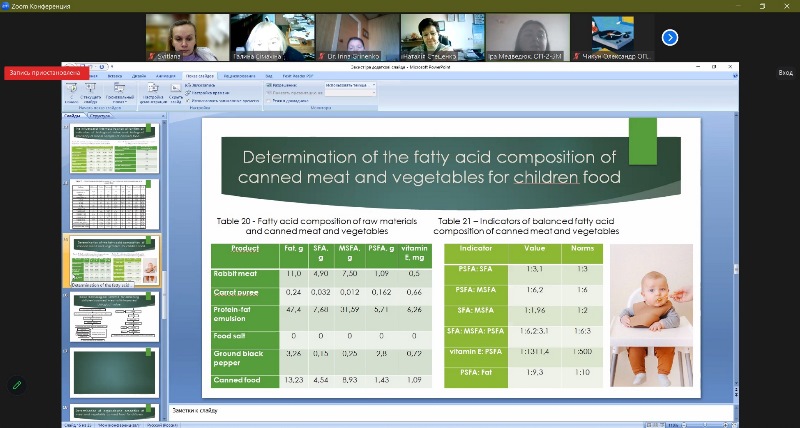
Task: Select the Dr. Inna Grinenko participant video
Action: [358, 37]
